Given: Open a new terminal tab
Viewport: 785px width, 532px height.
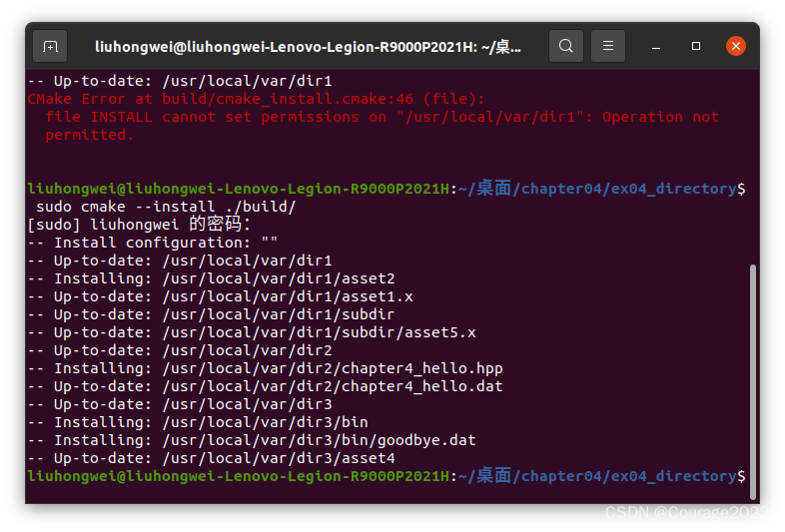Looking at the screenshot, I should tap(50, 47).
